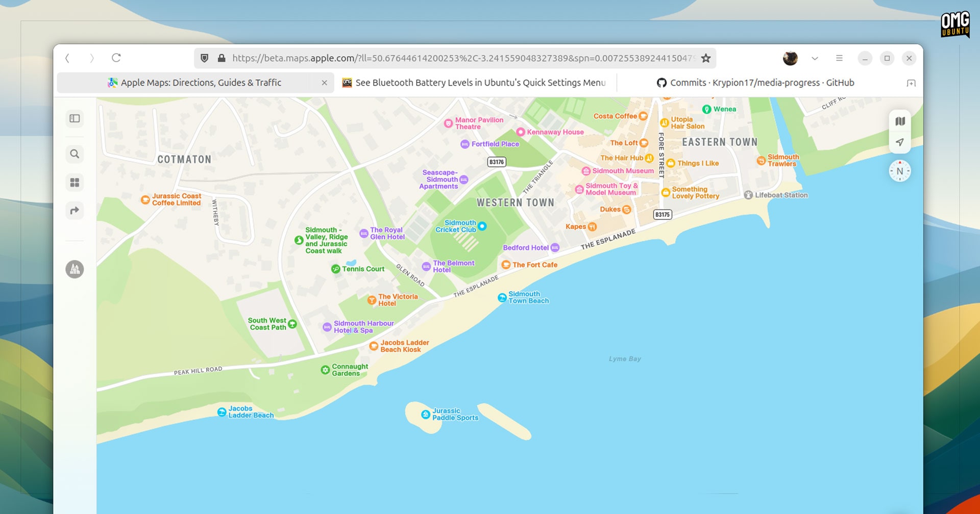Select The Loft marker
The height and width of the screenshot is (514, 980).
(644, 143)
